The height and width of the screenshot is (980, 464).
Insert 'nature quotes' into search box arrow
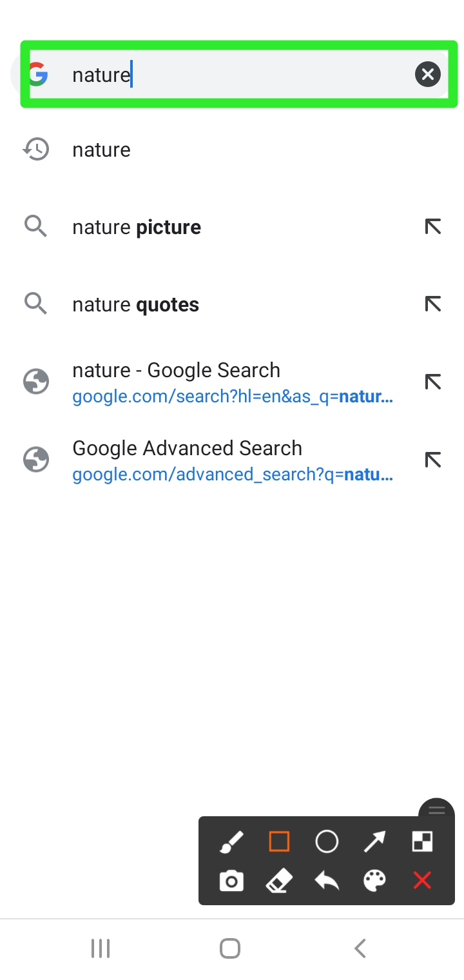[x=433, y=304]
